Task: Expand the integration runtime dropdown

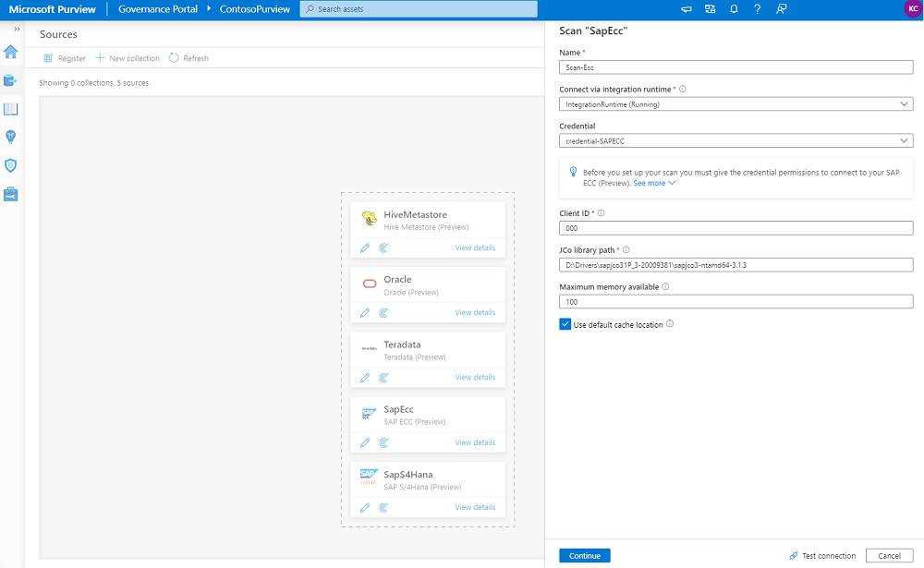Action: tap(736, 104)
